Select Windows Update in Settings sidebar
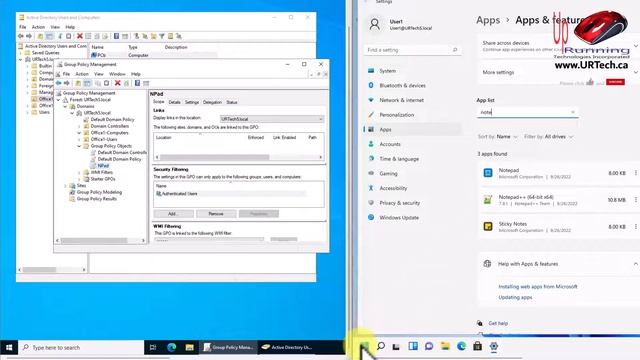Screen dimensions: 640x360 (x=399, y=218)
